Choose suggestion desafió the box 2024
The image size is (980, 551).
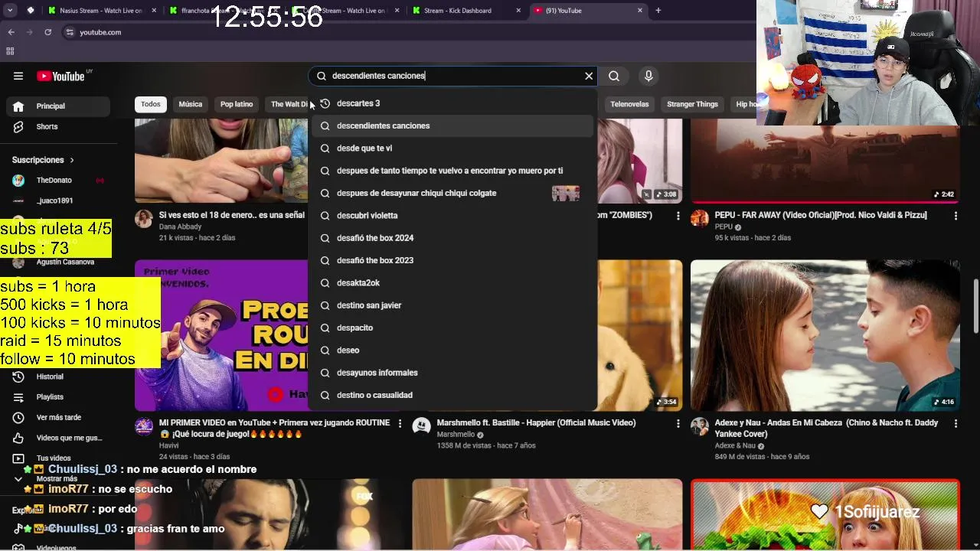(x=452, y=238)
